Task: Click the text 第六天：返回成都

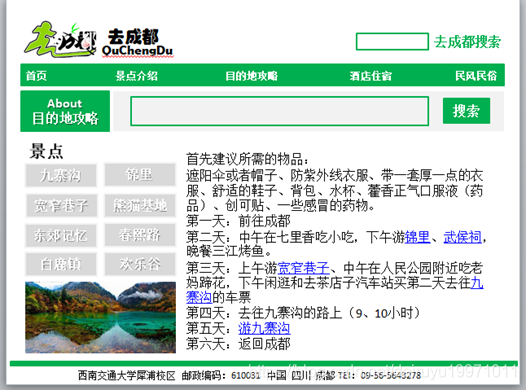Action: click(239, 344)
